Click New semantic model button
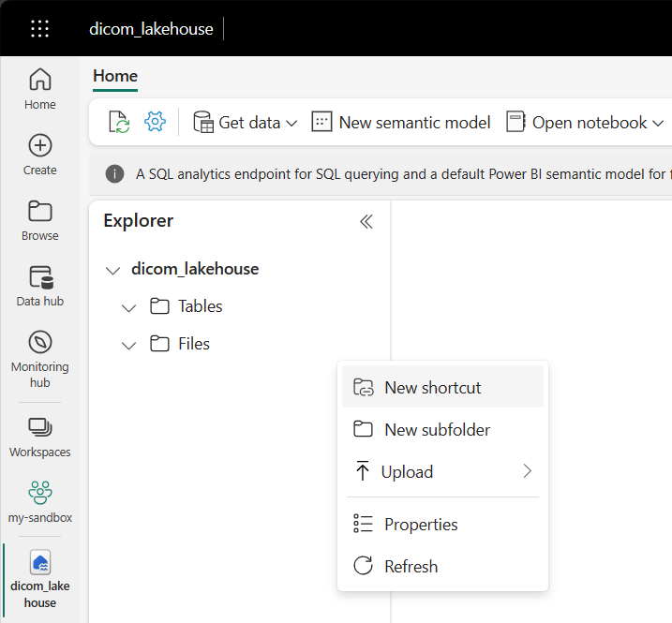Screen dimensions: 672x623 (401, 122)
